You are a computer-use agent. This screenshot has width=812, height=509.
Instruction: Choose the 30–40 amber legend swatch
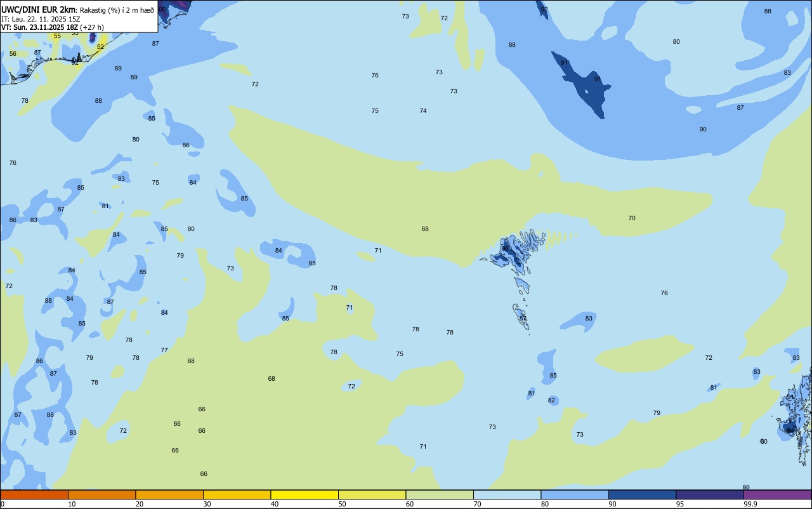(x=237, y=494)
